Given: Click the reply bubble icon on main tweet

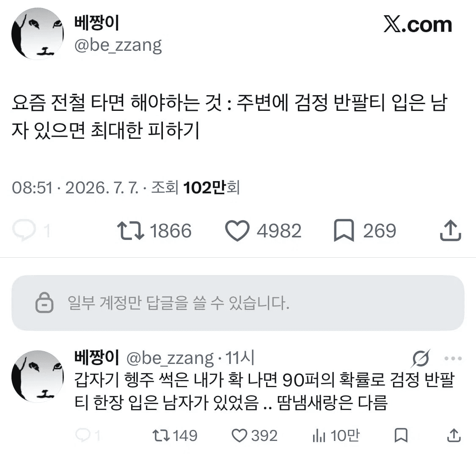Looking at the screenshot, I should click(24, 230).
